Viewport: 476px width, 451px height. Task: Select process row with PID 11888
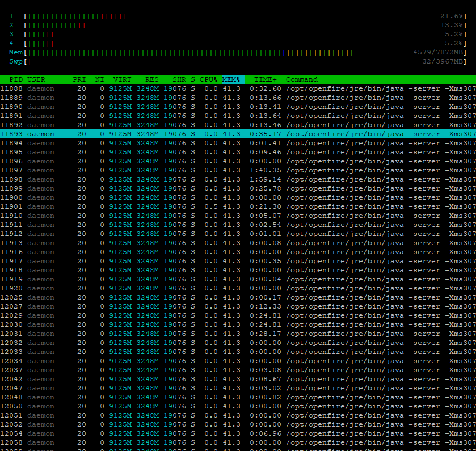(x=238, y=88)
